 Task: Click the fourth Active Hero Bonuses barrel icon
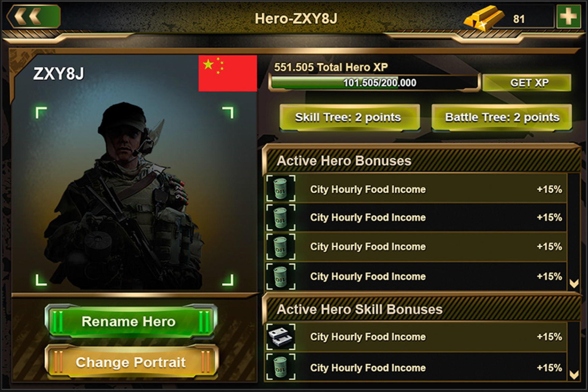point(281,276)
